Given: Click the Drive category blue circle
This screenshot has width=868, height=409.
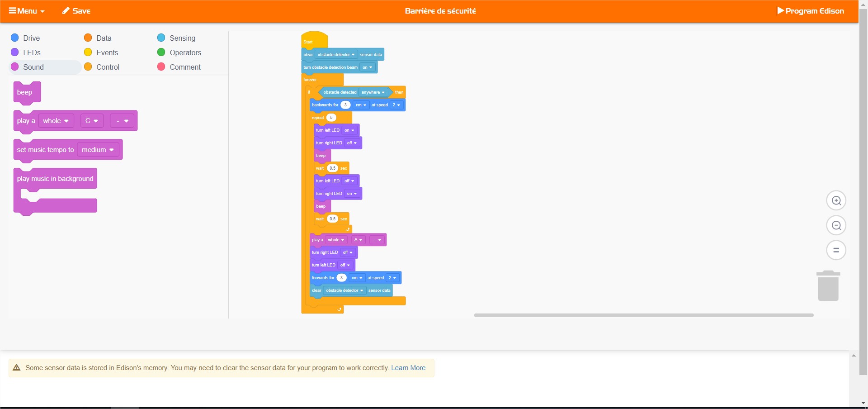Looking at the screenshot, I should click(x=15, y=38).
